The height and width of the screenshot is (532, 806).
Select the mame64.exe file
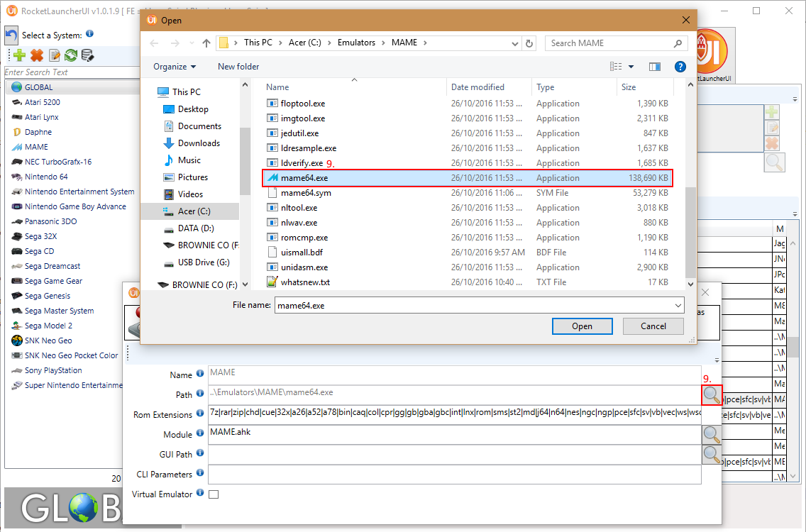point(467,178)
